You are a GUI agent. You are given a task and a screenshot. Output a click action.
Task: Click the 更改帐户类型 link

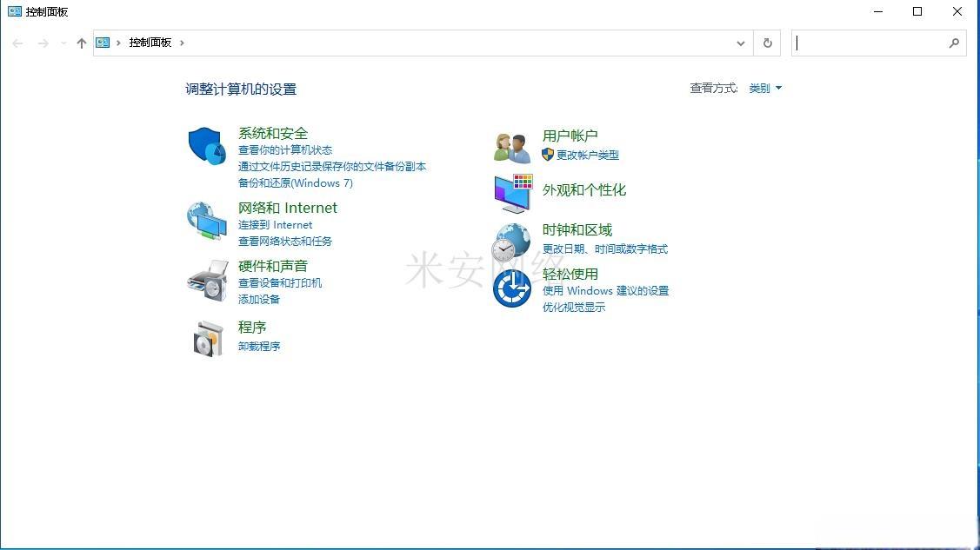(x=588, y=155)
